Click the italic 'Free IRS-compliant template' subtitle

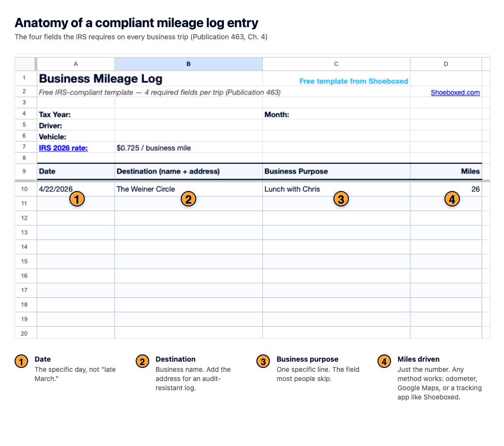(160, 93)
